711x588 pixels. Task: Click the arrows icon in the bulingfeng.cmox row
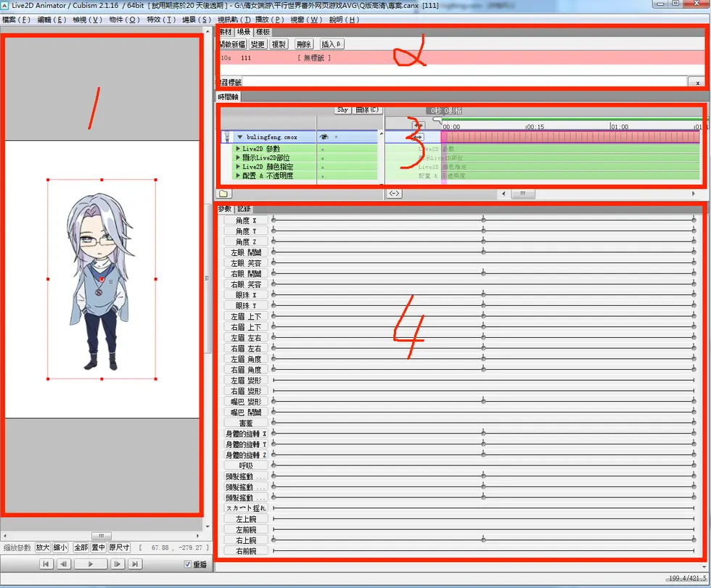click(x=418, y=137)
